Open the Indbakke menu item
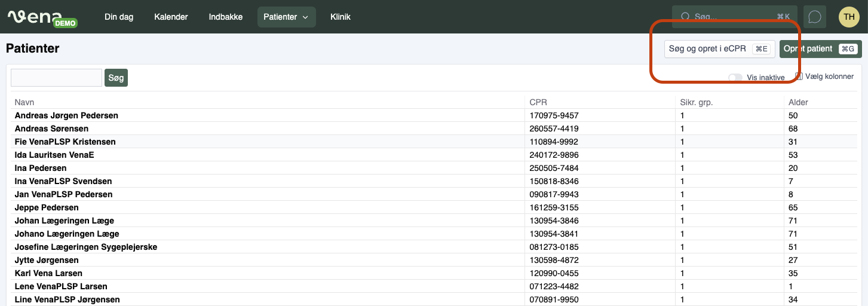 tap(226, 17)
